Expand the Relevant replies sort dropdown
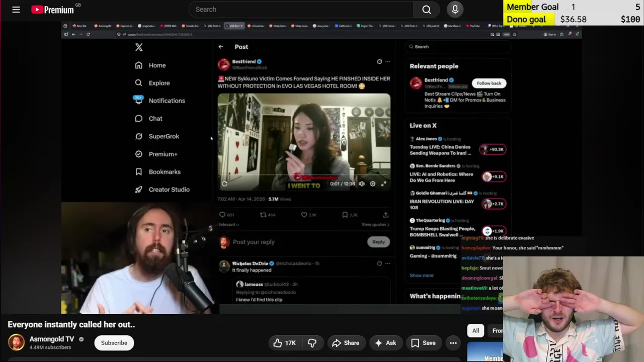Image resolution: width=644 pixels, height=362 pixels. click(x=228, y=225)
